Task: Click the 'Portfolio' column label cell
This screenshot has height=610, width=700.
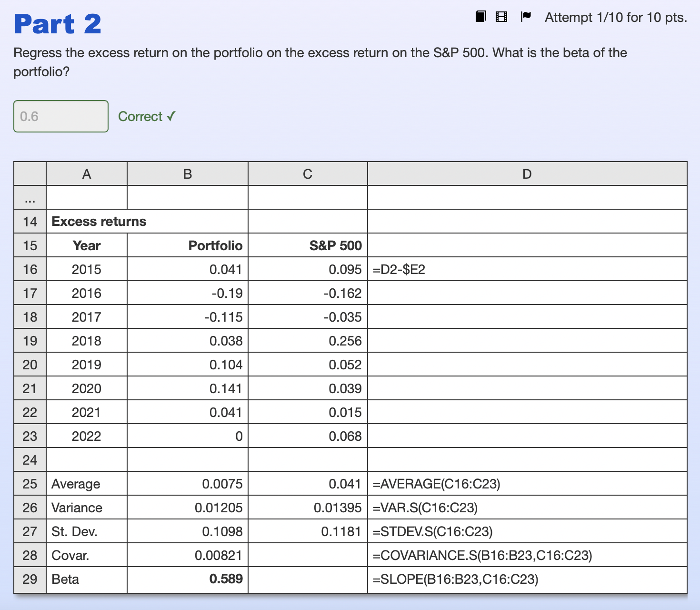Action: click(x=188, y=245)
